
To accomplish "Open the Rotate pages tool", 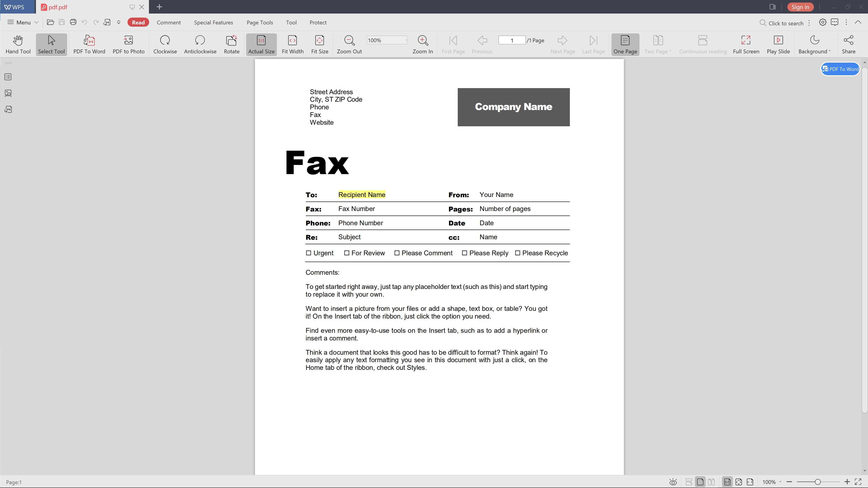I will pyautogui.click(x=231, y=45).
